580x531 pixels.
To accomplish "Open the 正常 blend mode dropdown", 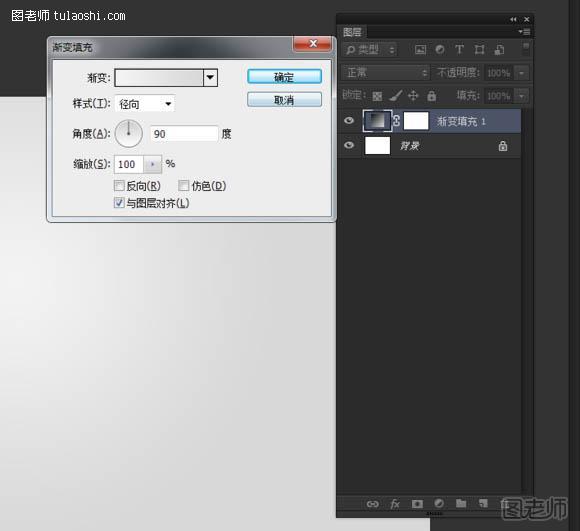I will (x=385, y=72).
